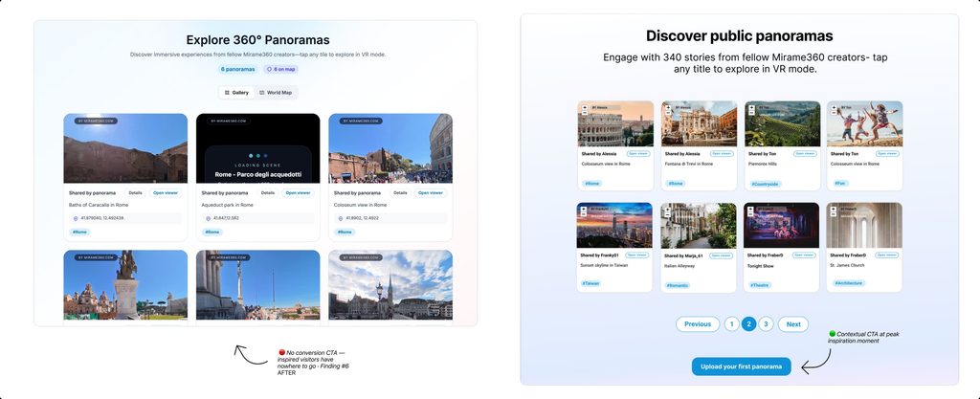Click 'Upload your first panorama' button

point(742,366)
